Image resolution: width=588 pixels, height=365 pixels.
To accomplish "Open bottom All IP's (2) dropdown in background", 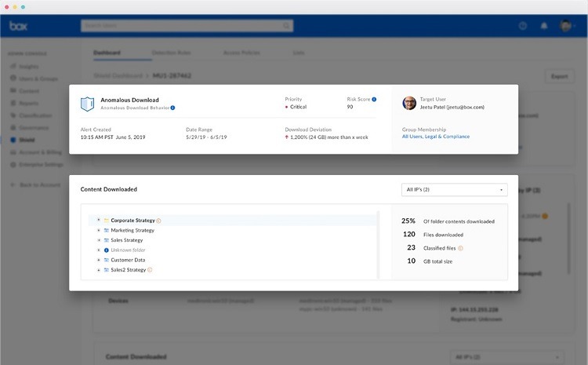I will point(506,356).
